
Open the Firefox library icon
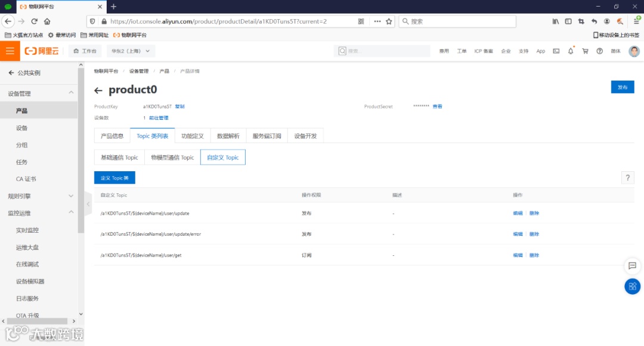click(555, 21)
